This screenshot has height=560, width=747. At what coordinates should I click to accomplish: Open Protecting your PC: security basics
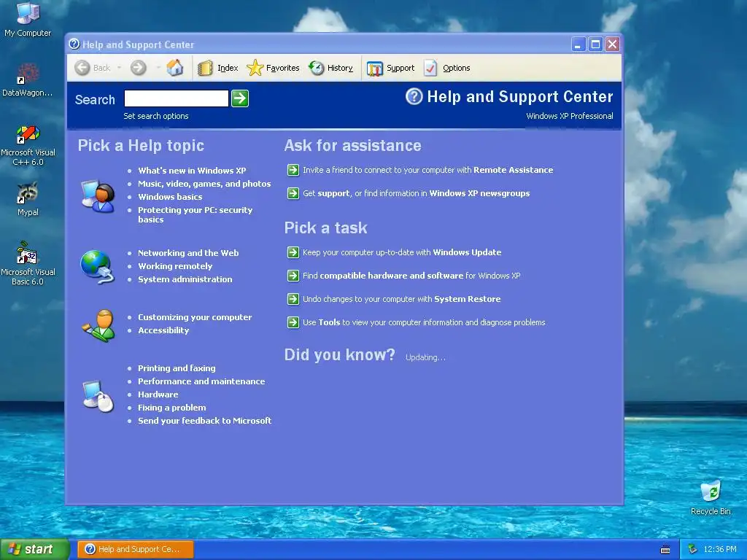point(196,215)
